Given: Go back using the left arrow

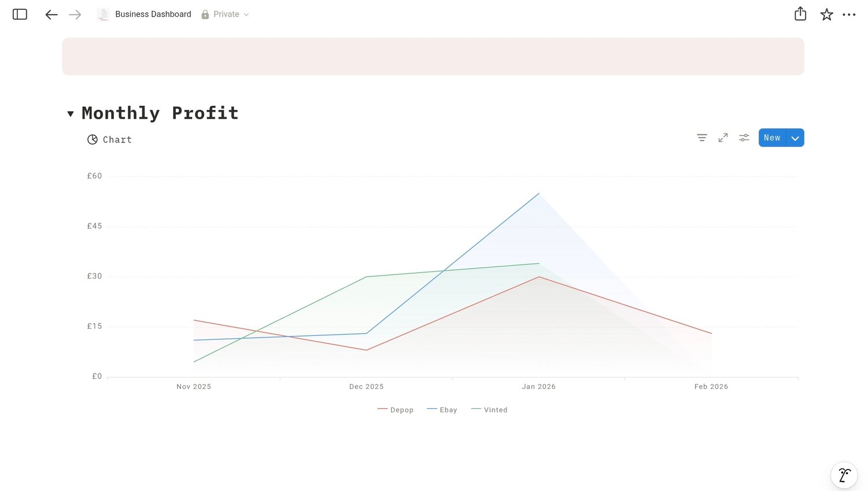Looking at the screenshot, I should coord(52,14).
